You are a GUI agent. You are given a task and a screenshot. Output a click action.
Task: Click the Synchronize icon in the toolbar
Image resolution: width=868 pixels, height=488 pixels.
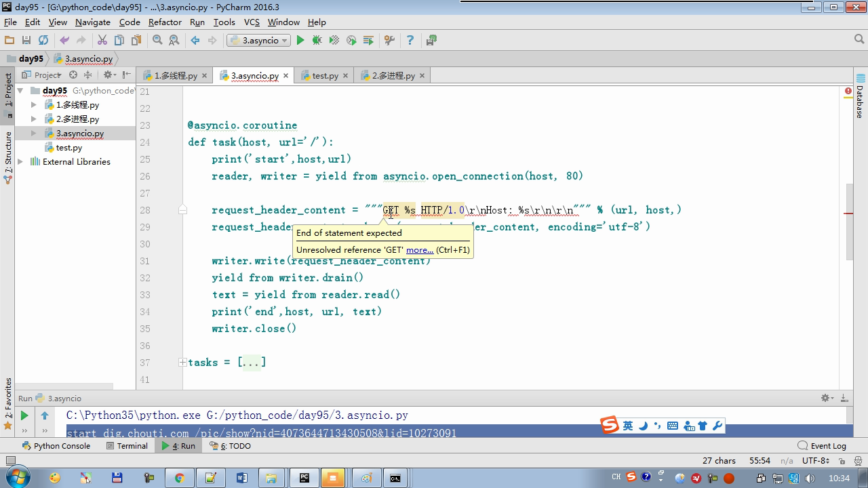tap(43, 41)
